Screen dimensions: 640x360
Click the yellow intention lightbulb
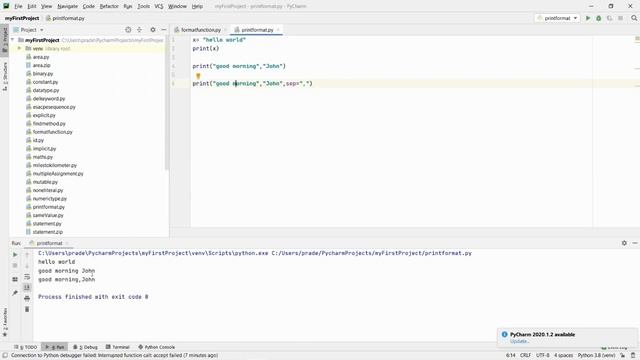(198, 76)
